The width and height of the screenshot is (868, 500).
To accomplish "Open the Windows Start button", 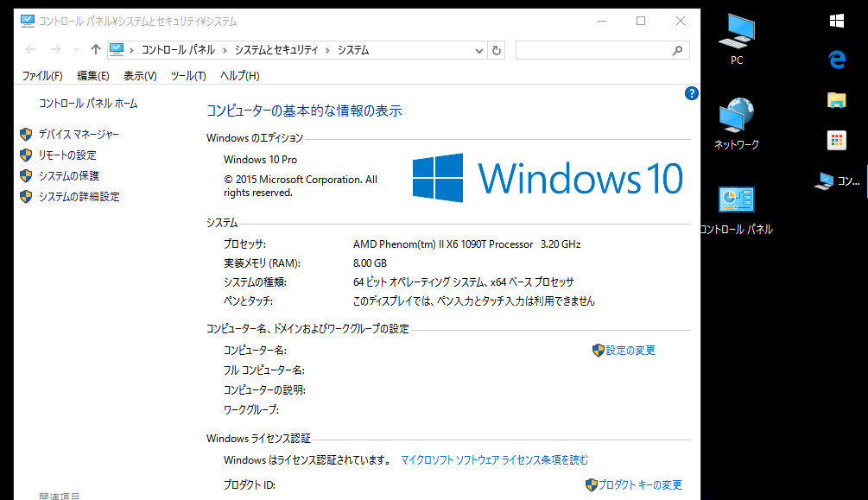I will pyautogui.click(x=837, y=22).
